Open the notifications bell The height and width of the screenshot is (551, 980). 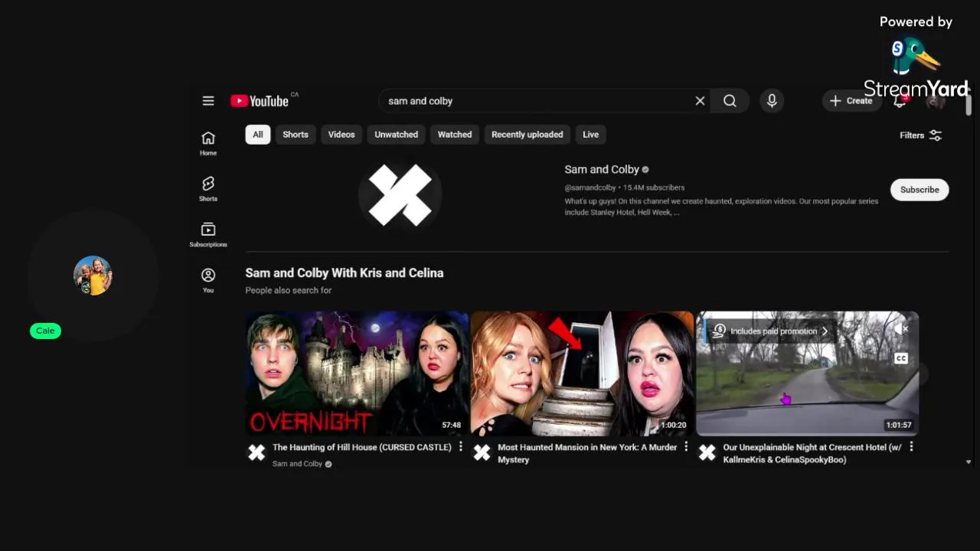[x=900, y=101]
